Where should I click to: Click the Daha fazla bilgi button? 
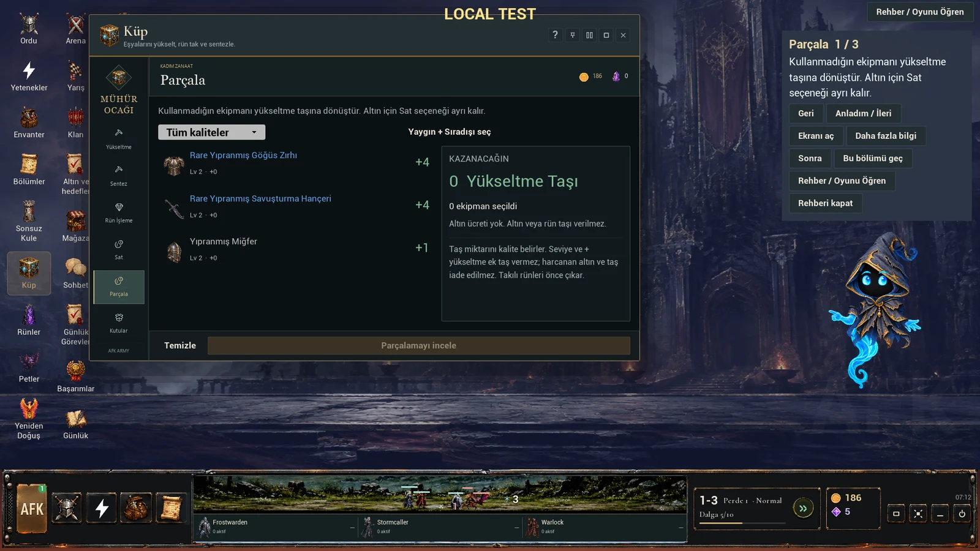coord(886,136)
